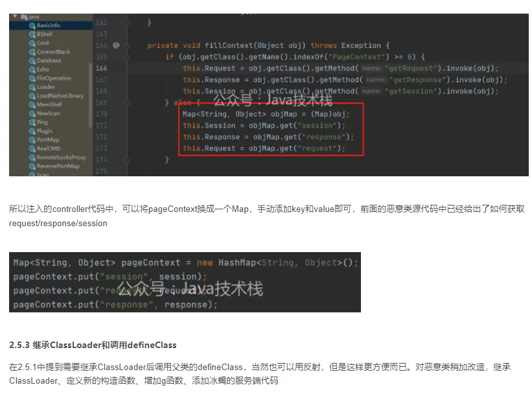The image size is (532, 396).
Task: Select Echo class in project tree
Action: click(43, 69)
